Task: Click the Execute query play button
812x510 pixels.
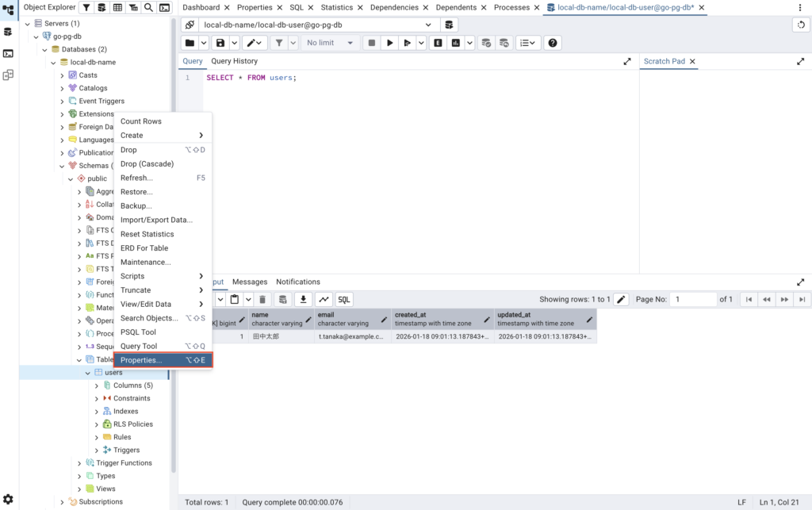Action: [x=389, y=43]
